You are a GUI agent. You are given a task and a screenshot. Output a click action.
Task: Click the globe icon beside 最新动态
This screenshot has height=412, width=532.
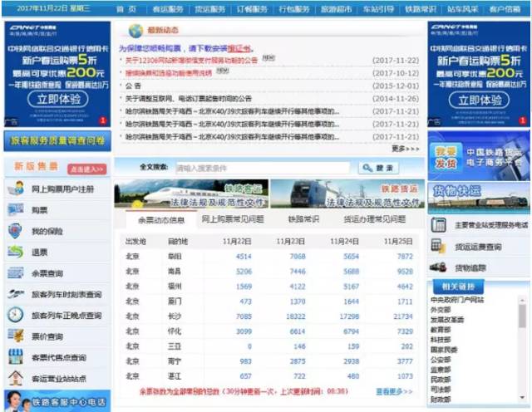pyautogui.click(x=135, y=31)
